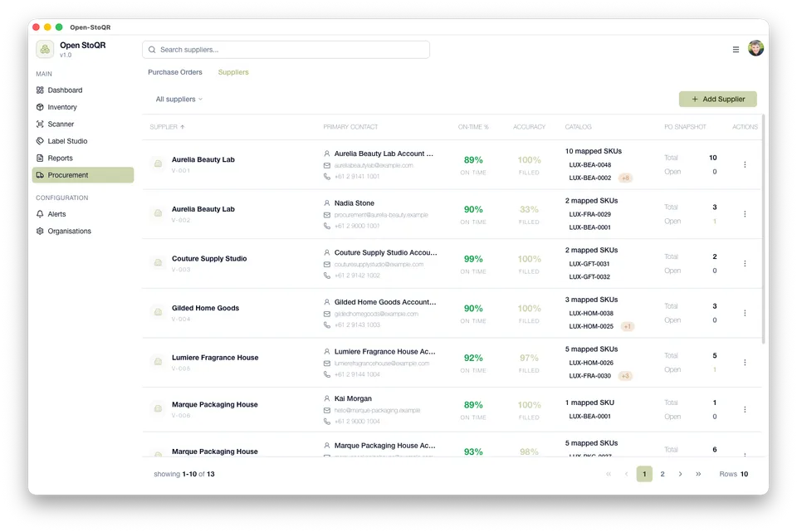This screenshot has width=797, height=532.
Task: Focus the Search suppliers field
Action: point(286,50)
